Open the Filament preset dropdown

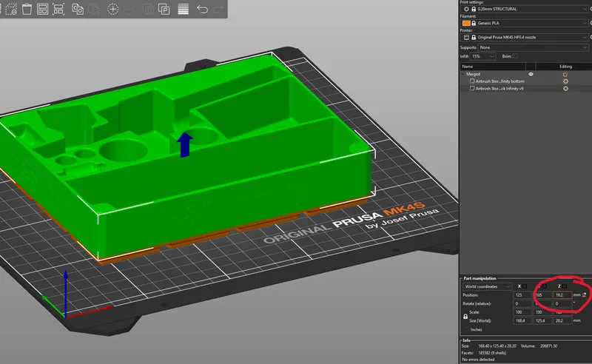pos(526,23)
